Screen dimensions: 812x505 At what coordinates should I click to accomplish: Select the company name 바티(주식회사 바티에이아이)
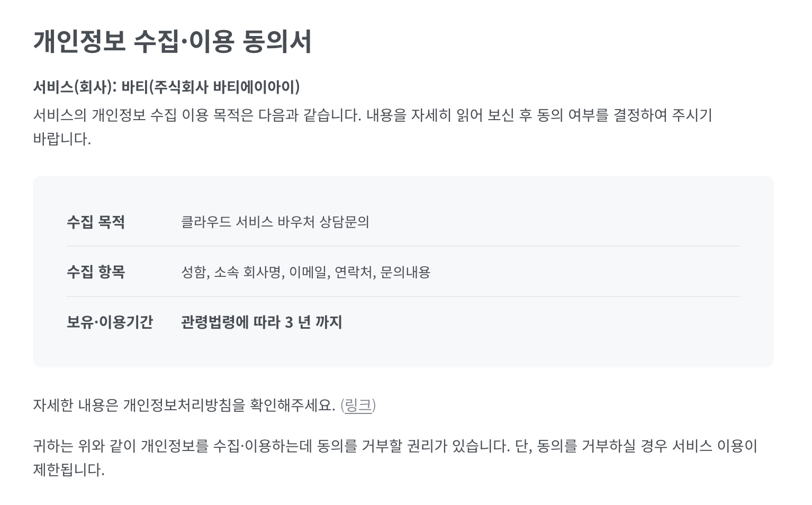tap(211, 87)
